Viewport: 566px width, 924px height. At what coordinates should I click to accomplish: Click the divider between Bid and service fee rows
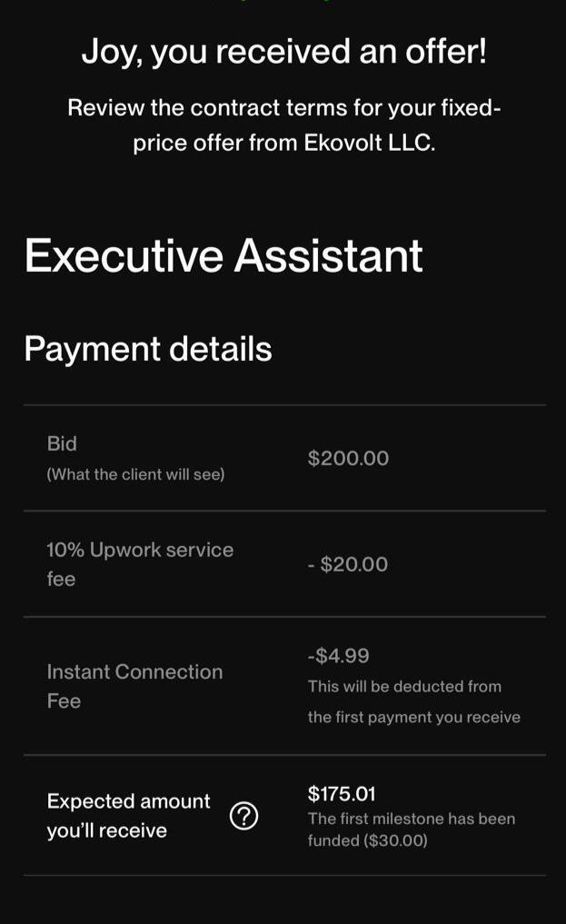pos(283,511)
